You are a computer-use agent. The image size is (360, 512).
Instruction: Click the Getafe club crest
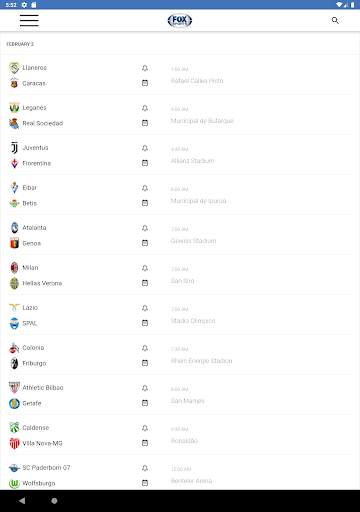(x=14, y=403)
